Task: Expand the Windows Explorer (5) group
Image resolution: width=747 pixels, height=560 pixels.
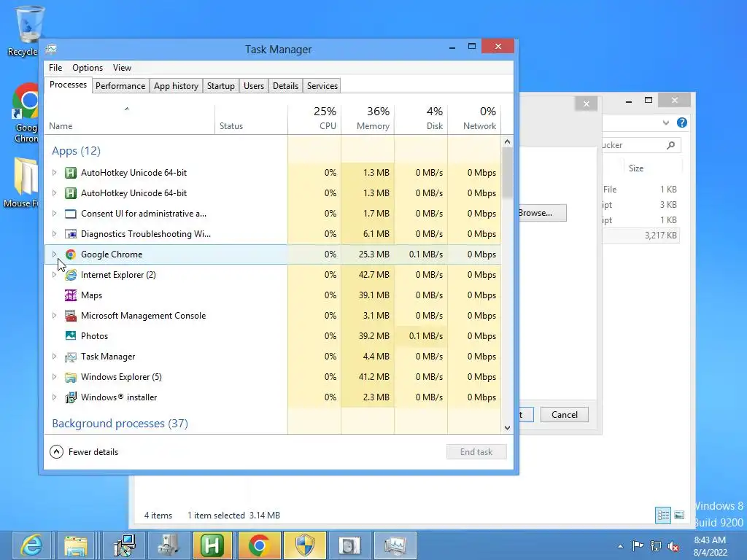Action: [54, 377]
